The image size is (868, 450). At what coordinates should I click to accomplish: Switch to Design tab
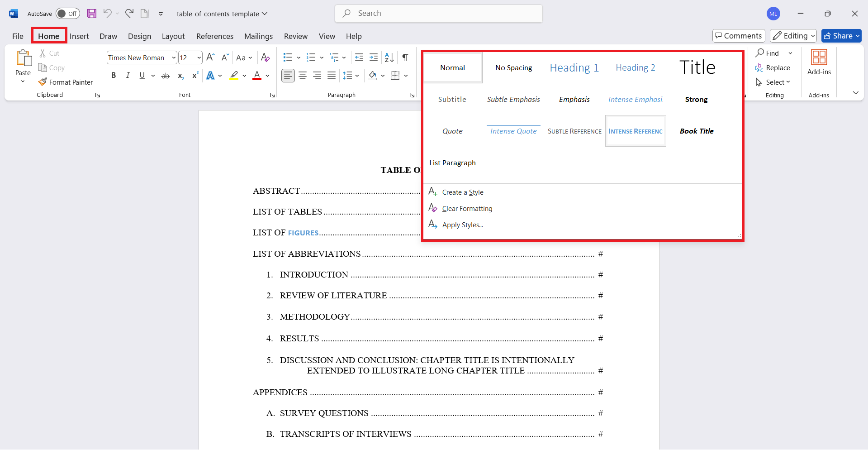[139, 36]
